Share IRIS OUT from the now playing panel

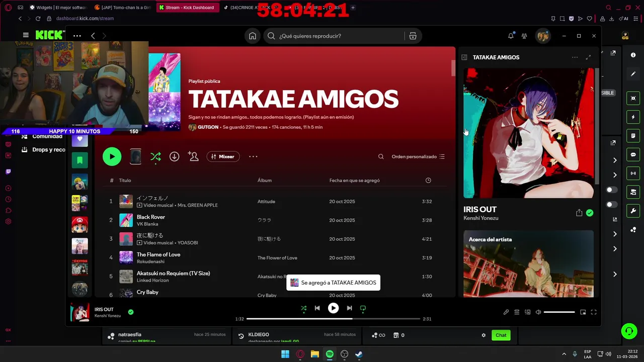[x=579, y=213]
